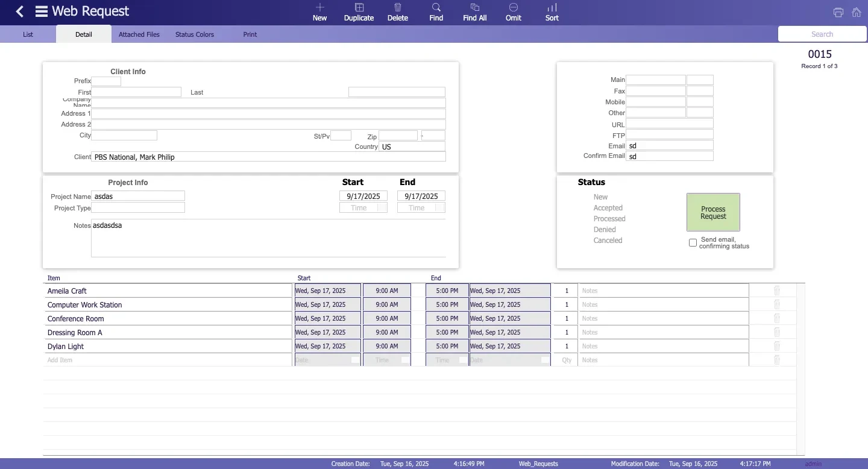Delete the Ameila Craft item row
The image size is (868, 469).
coord(777,291)
